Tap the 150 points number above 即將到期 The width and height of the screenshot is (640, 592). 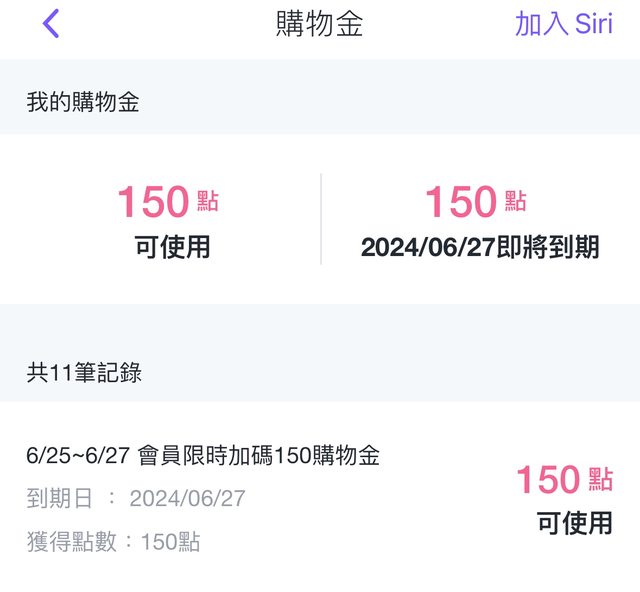[x=461, y=202]
